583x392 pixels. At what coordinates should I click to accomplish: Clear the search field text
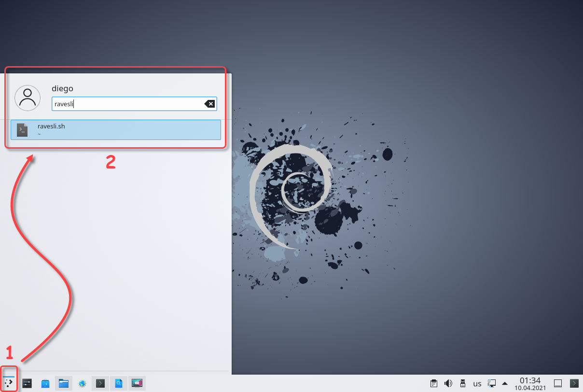coord(210,104)
